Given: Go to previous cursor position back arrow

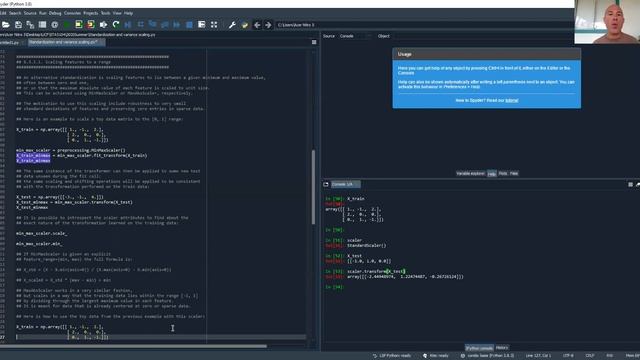Looking at the screenshot, I should (257, 25).
